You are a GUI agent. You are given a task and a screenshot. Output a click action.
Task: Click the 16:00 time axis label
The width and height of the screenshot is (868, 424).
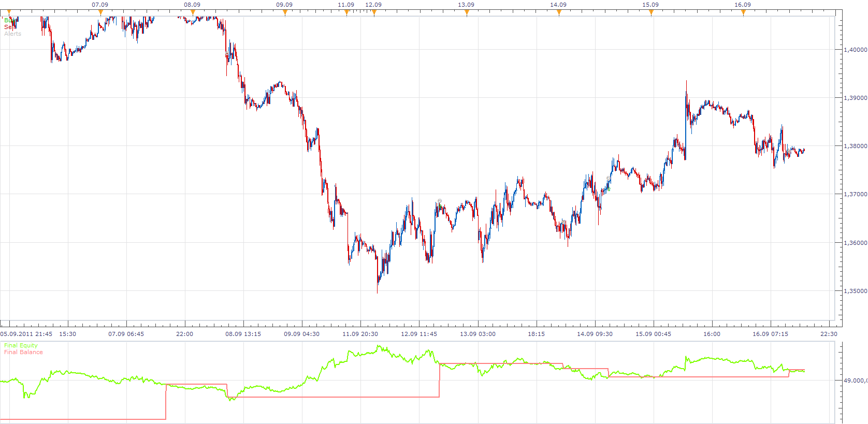click(712, 334)
